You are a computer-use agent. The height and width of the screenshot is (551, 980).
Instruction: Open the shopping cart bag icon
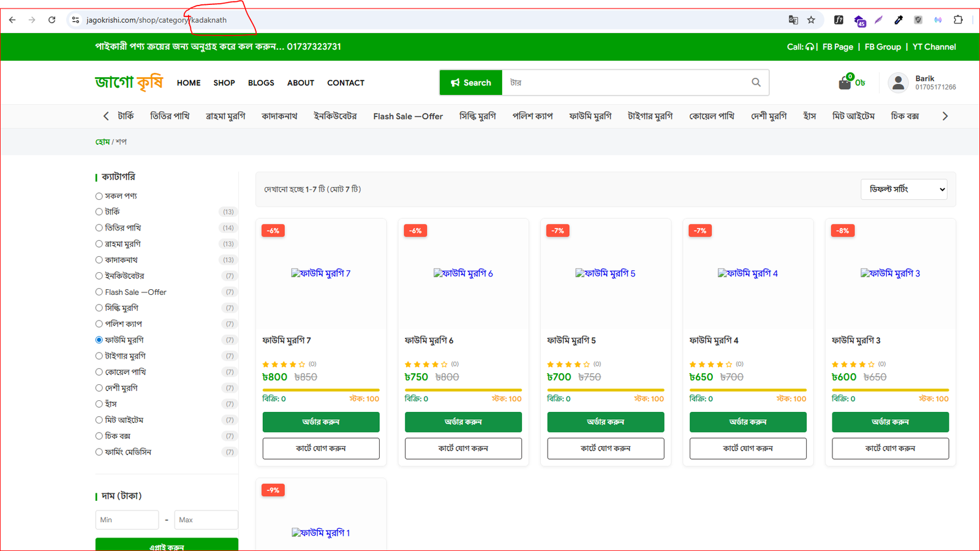(845, 83)
